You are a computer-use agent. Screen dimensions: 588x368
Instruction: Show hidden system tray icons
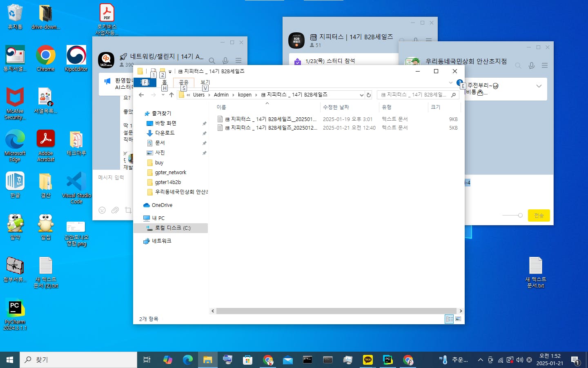point(480,360)
